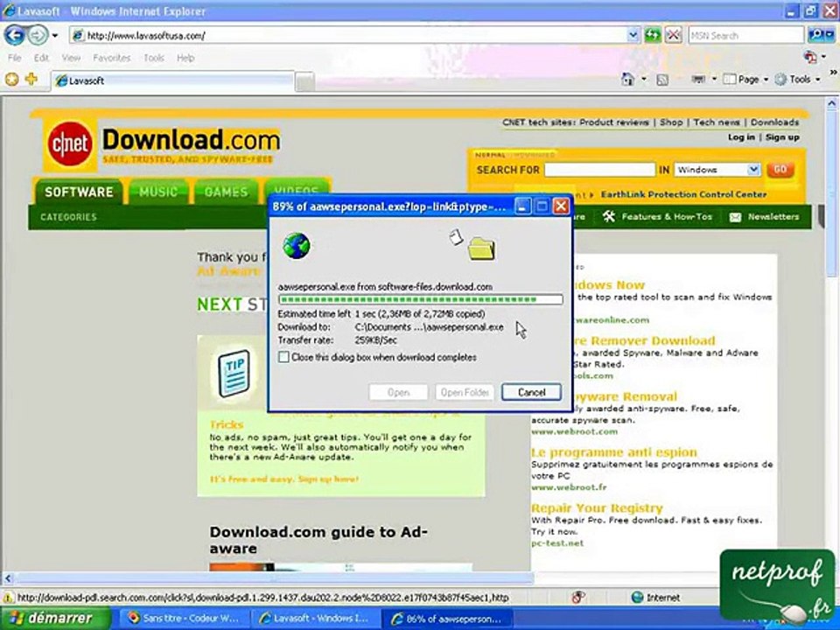Screen dimensions: 840x630
Task: Click the Log in link
Action: pos(741,137)
